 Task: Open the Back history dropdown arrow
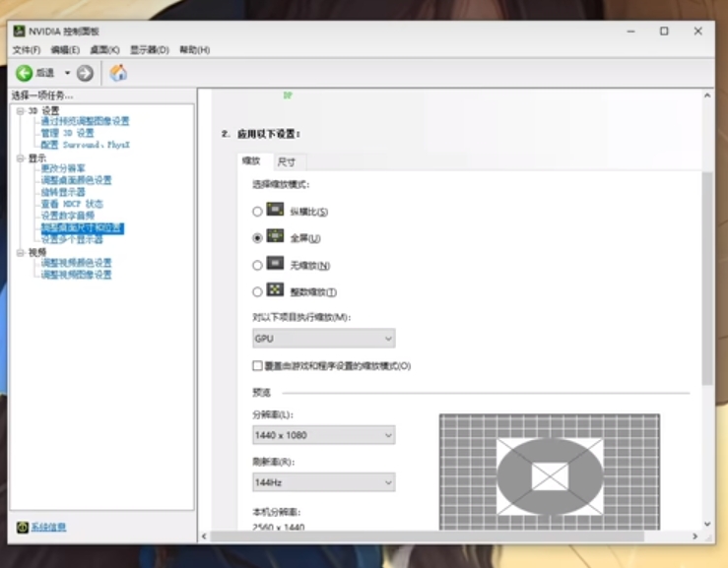(67, 73)
